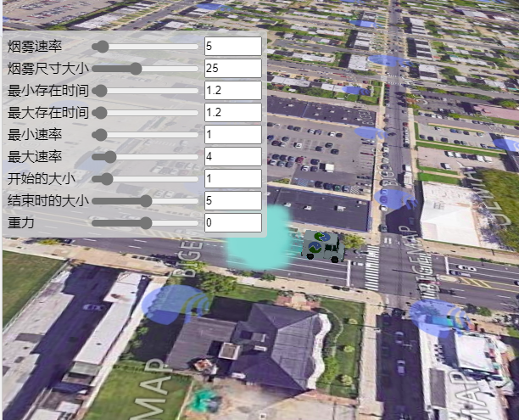Click the 重力 value field showing 0
This screenshot has height=420, width=519.
(232, 222)
